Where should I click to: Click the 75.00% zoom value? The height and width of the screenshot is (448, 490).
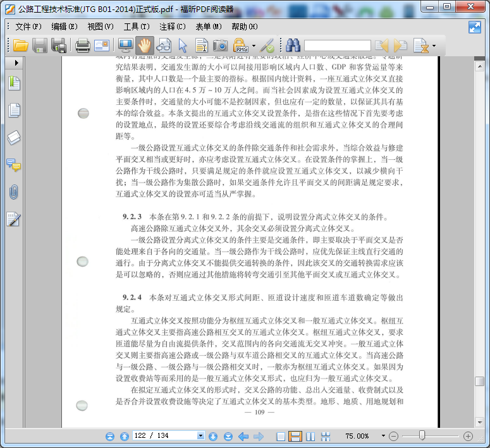point(357,436)
